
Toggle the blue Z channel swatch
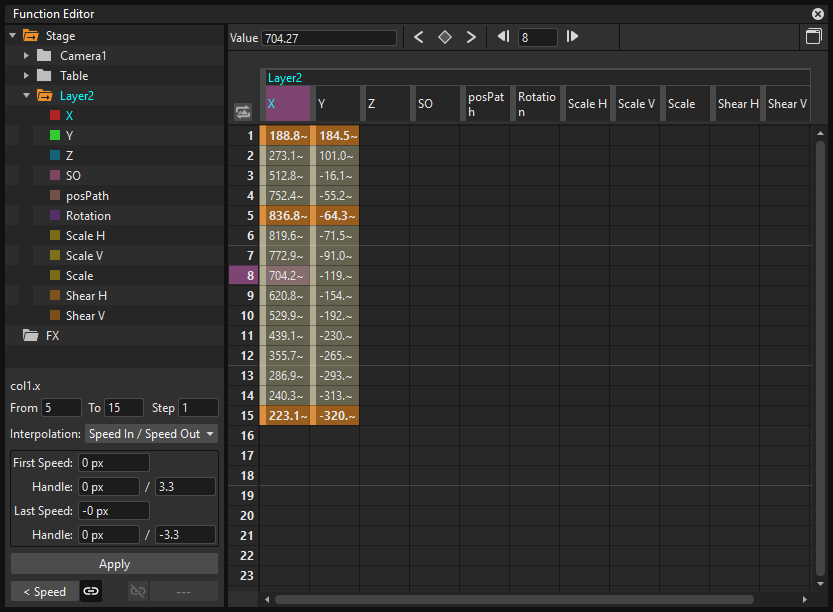coord(55,155)
